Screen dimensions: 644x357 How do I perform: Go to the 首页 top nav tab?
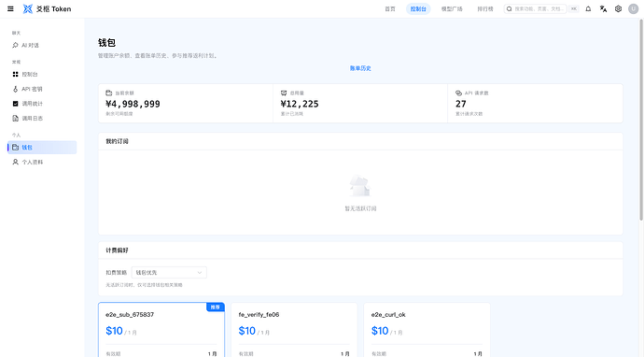(390, 8)
